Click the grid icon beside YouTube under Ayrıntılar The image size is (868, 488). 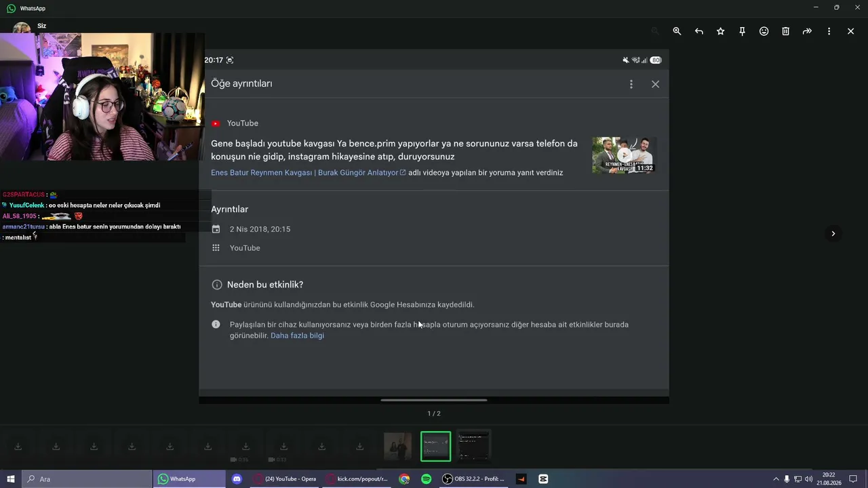[x=216, y=248]
